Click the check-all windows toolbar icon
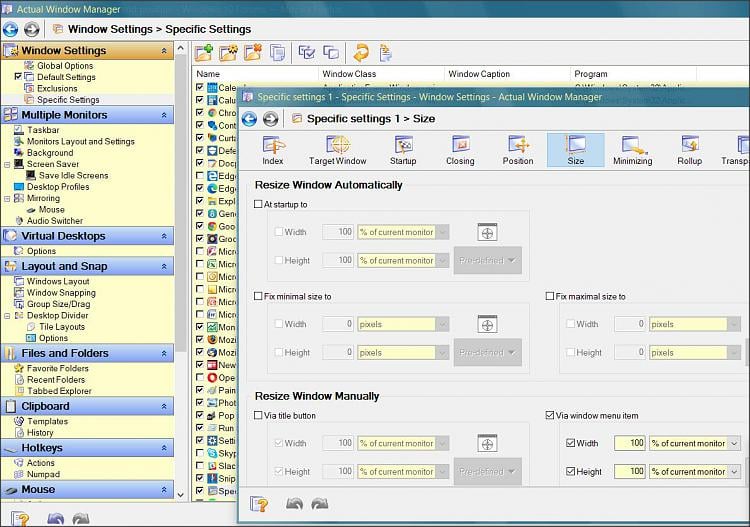The image size is (750, 527). tap(306, 53)
